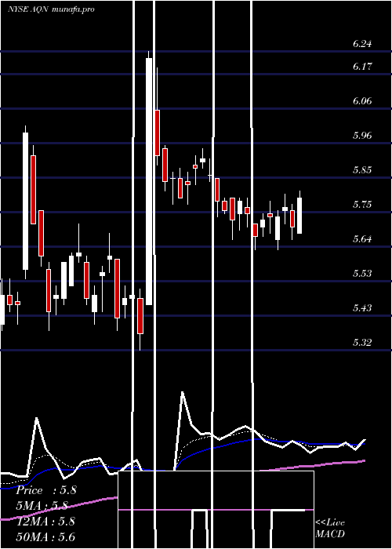Select the 5.96 price level label
The height and width of the screenshot is (549, 392).
tap(362, 136)
